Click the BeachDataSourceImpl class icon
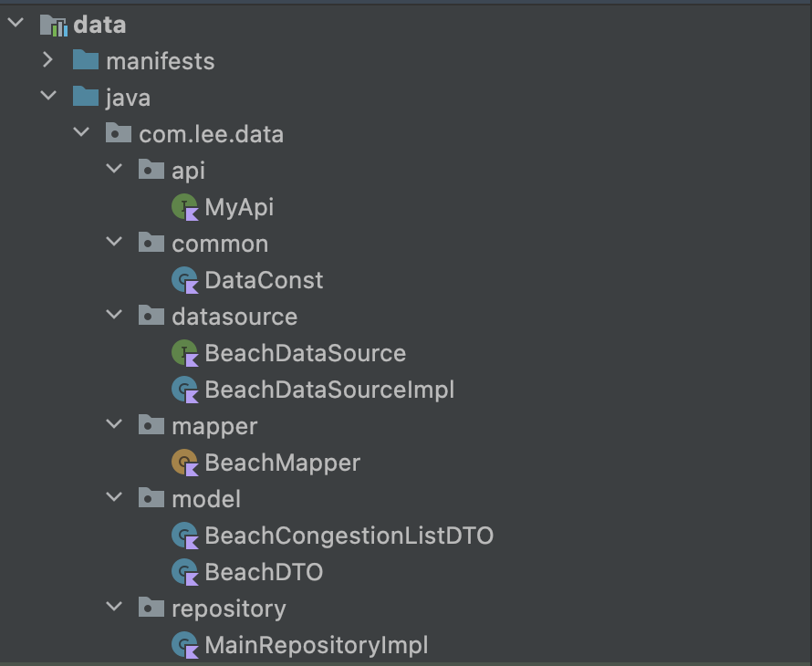The width and height of the screenshot is (812, 666). 185,390
